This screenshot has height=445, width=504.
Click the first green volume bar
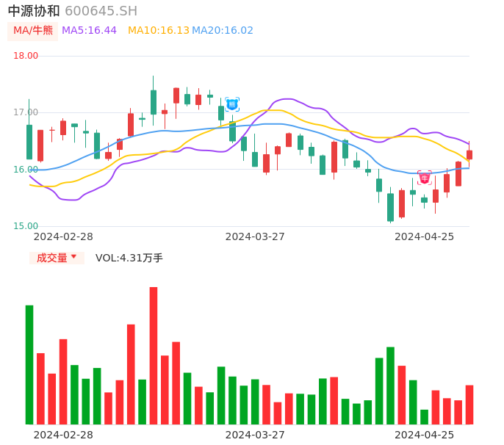pos(29,364)
